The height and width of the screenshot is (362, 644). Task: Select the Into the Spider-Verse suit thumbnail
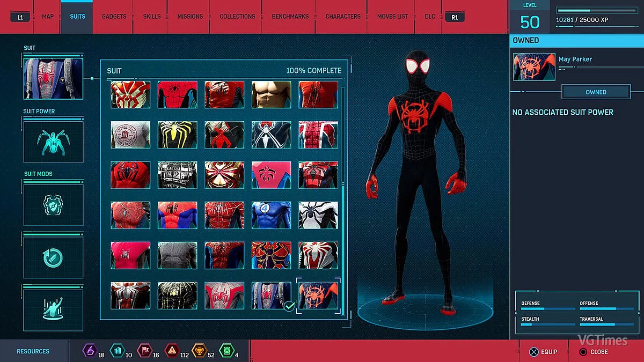[x=318, y=295]
